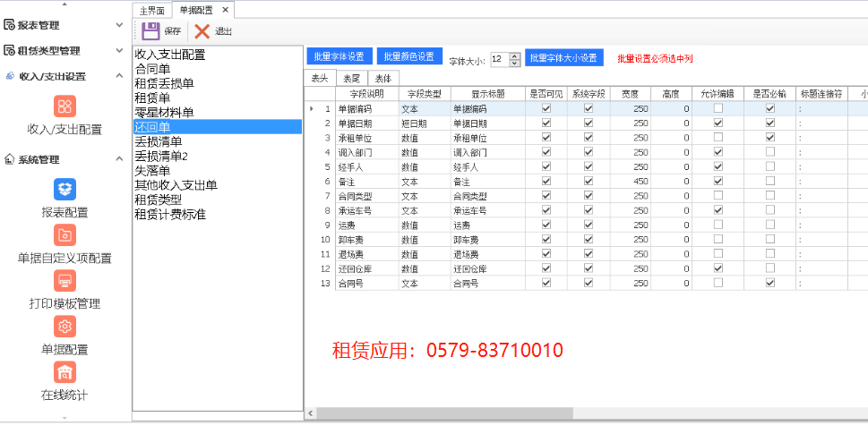This screenshot has height=425, width=868.
Task: Toggle 允许编辑 checkbox for 还回仓库
Action: pyautogui.click(x=718, y=268)
